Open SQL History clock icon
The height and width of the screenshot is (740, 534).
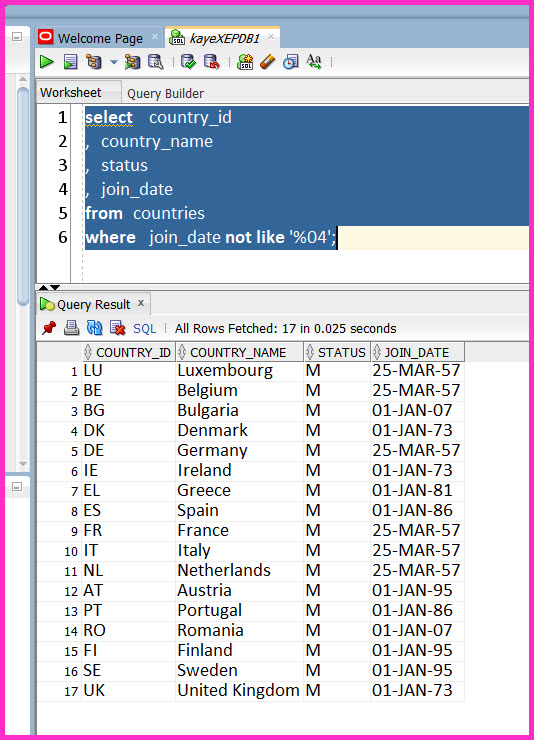(x=291, y=62)
